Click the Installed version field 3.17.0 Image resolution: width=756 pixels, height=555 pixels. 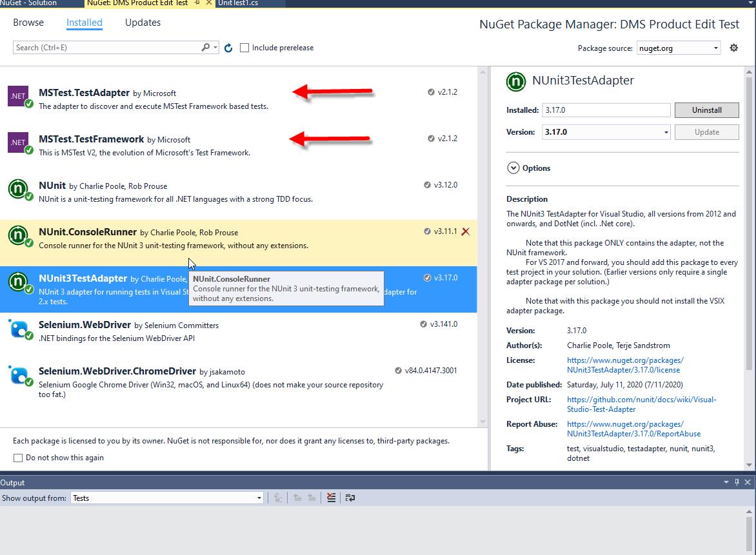(x=606, y=110)
